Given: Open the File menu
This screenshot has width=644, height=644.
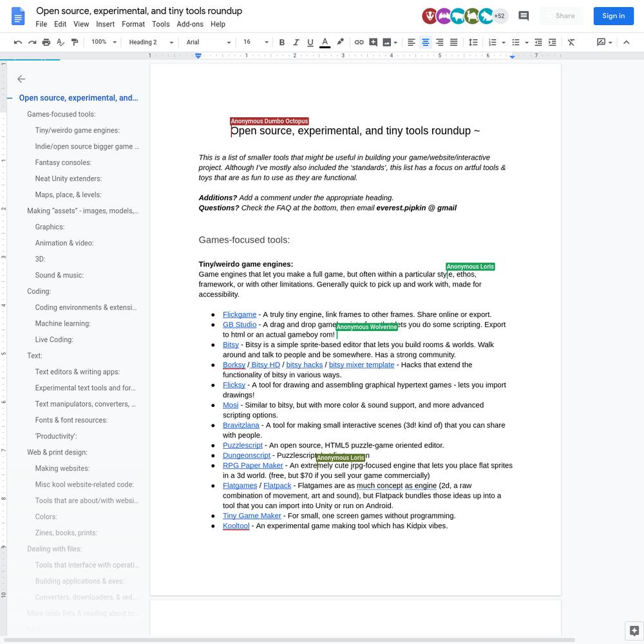Looking at the screenshot, I should tap(41, 24).
